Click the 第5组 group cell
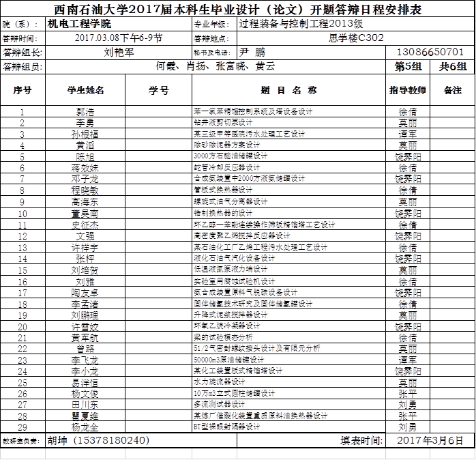This screenshot has width=476, height=460. [408, 66]
